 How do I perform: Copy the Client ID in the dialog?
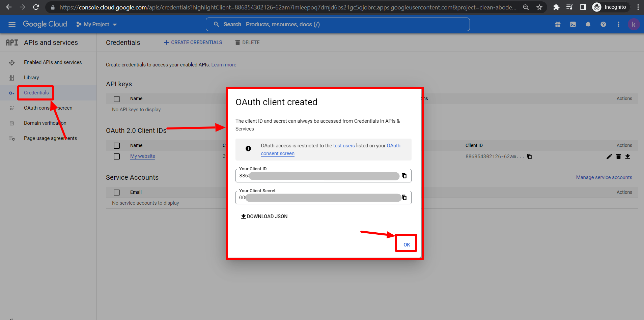(404, 176)
